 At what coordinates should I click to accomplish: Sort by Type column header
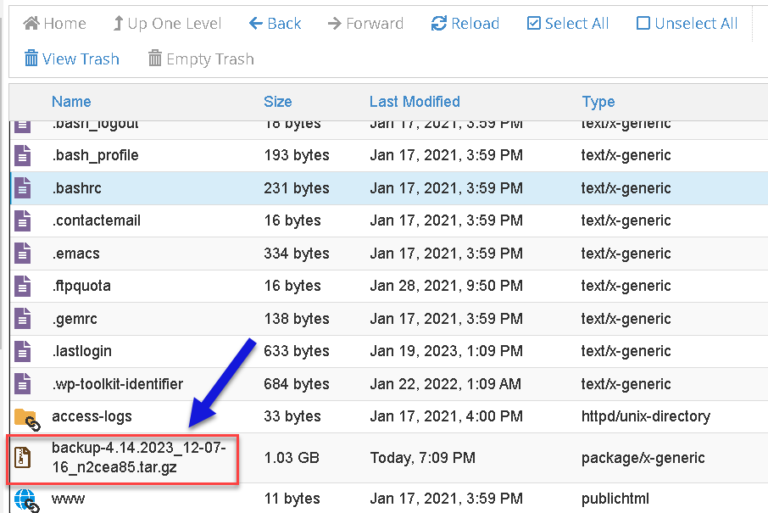(598, 101)
